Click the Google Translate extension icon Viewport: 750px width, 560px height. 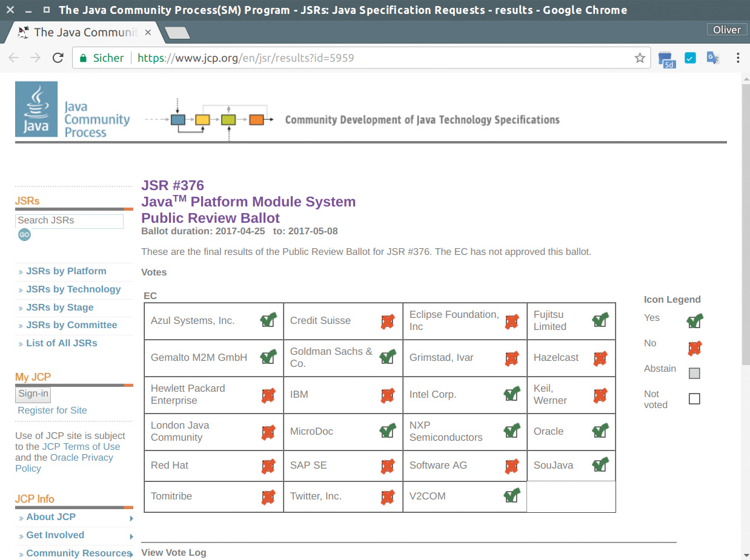[713, 58]
